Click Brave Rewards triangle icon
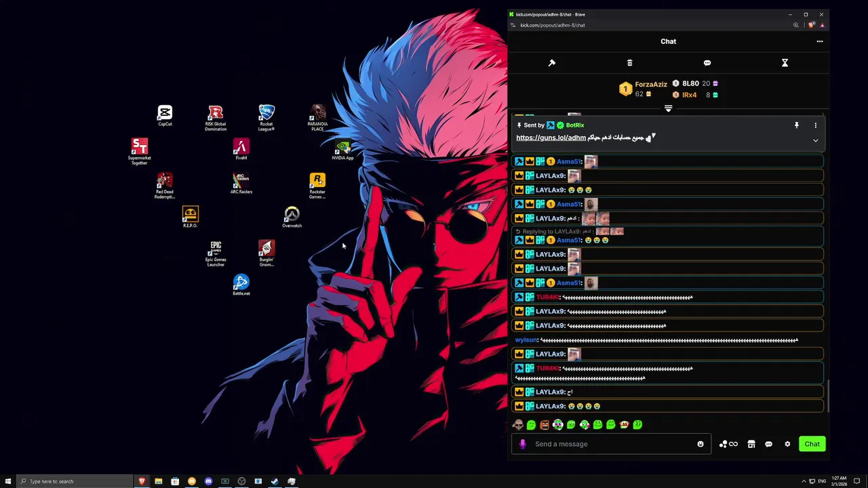This screenshot has height=488, width=868. click(x=822, y=25)
